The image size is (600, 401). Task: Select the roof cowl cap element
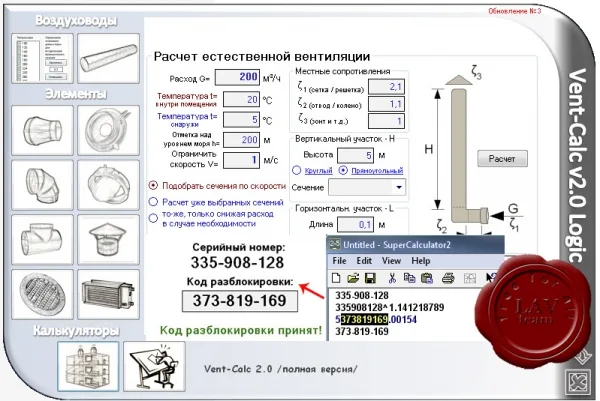point(109,240)
